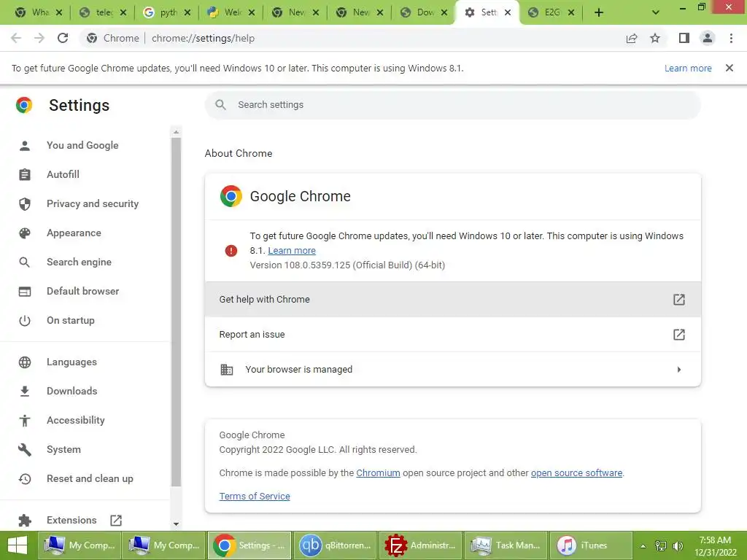747x560 pixels.
Task: Open iTunes from the taskbar
Action: tap(590, 545)
